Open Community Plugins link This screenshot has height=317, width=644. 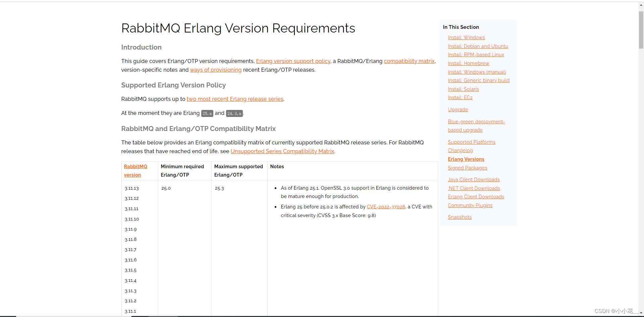pos(470,205)
